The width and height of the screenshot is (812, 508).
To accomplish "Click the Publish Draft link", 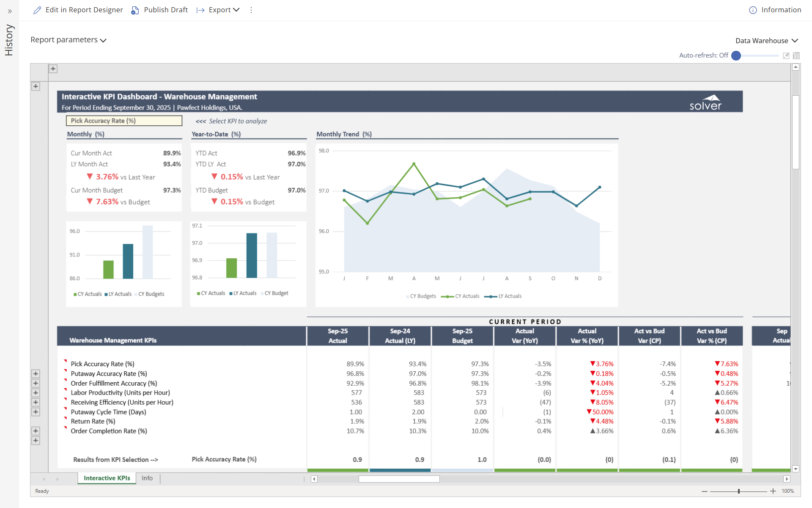I will click(166, 10).
